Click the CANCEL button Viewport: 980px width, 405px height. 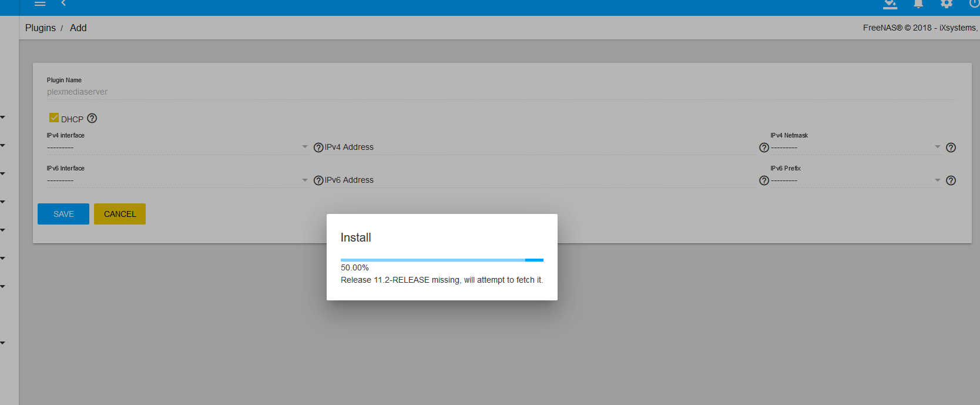(x=120, y=214)
